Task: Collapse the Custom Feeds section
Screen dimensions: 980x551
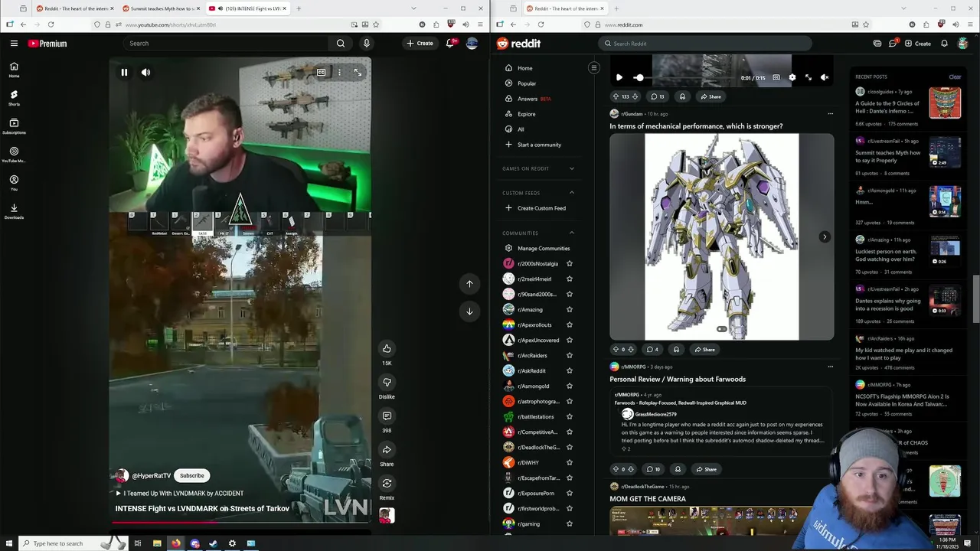Action: (x=571, y=193)
